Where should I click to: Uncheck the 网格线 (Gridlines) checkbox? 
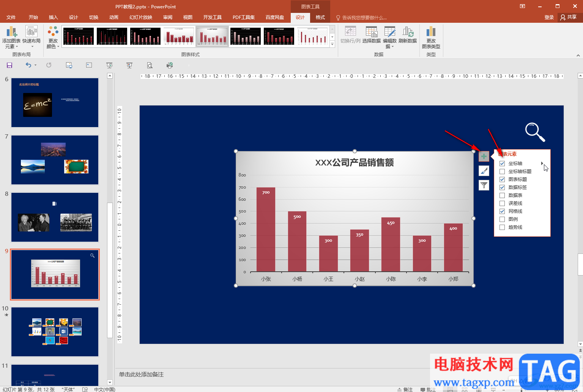coord(502,211)
